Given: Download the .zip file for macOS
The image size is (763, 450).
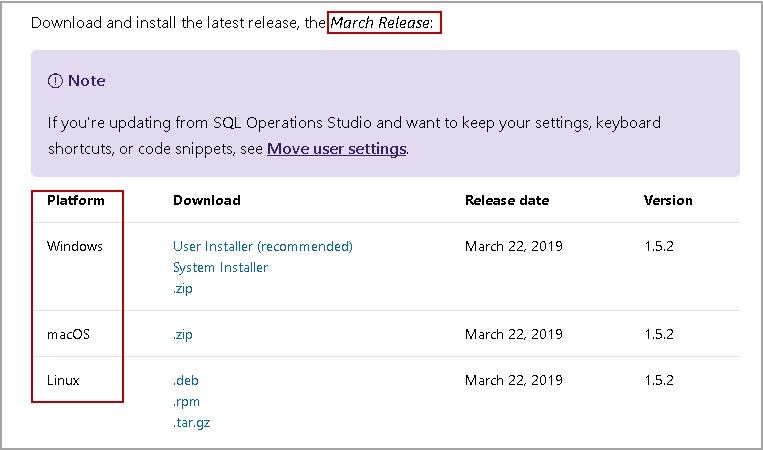Looking at the screenshot, I should tap(183, 334).
